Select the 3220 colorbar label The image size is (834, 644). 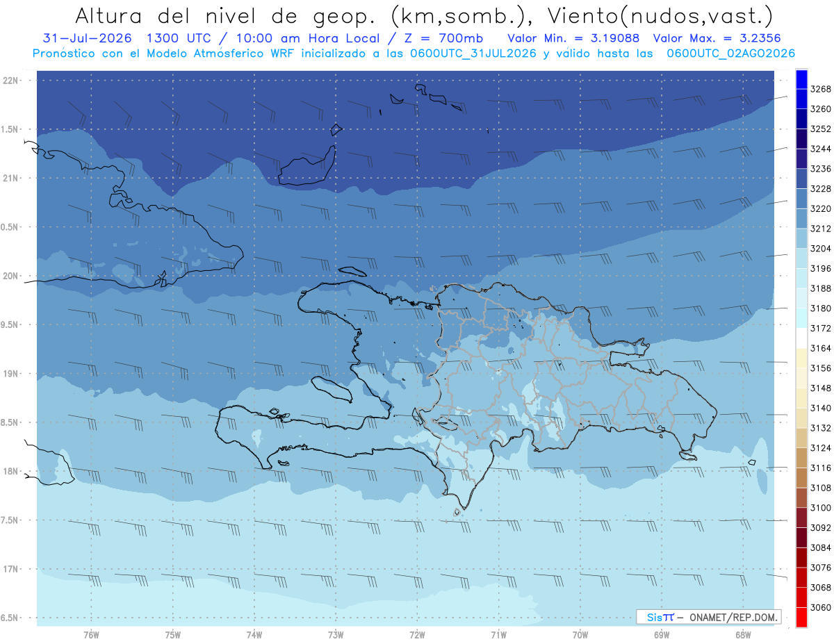[821, 208]
